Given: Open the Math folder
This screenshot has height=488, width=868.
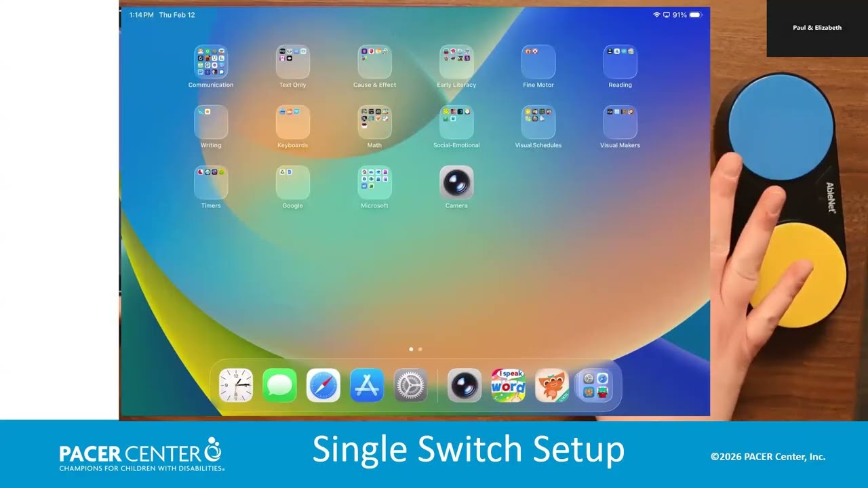Looking at the screenshot, I should [374, 122].
